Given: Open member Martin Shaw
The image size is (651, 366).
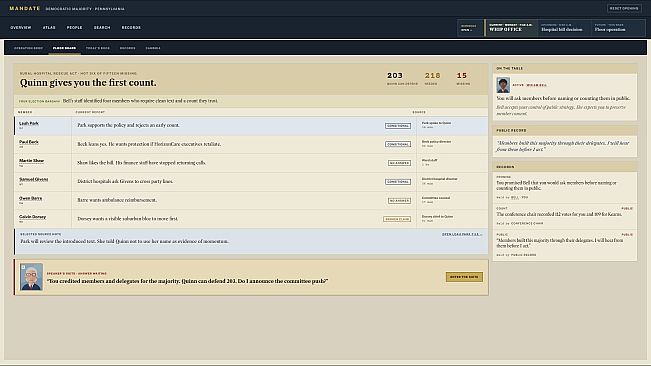Looking at the screenshot, I should click(x=31, y=161).
